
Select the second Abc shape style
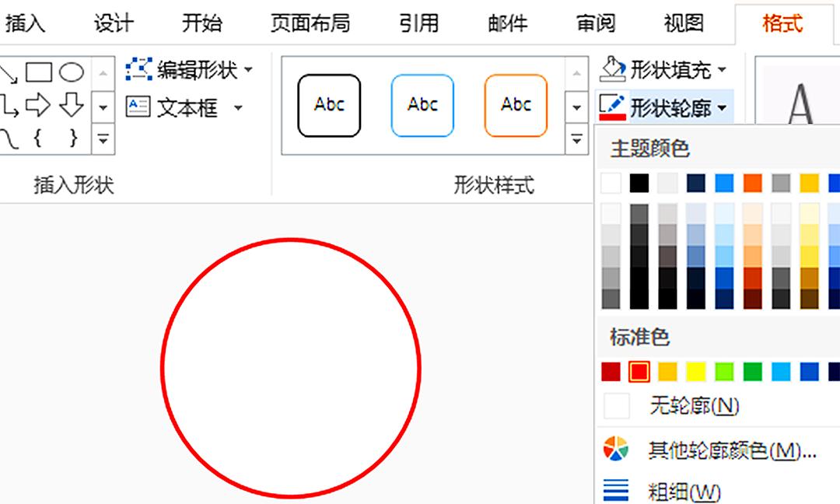click(x=422, y=105)
